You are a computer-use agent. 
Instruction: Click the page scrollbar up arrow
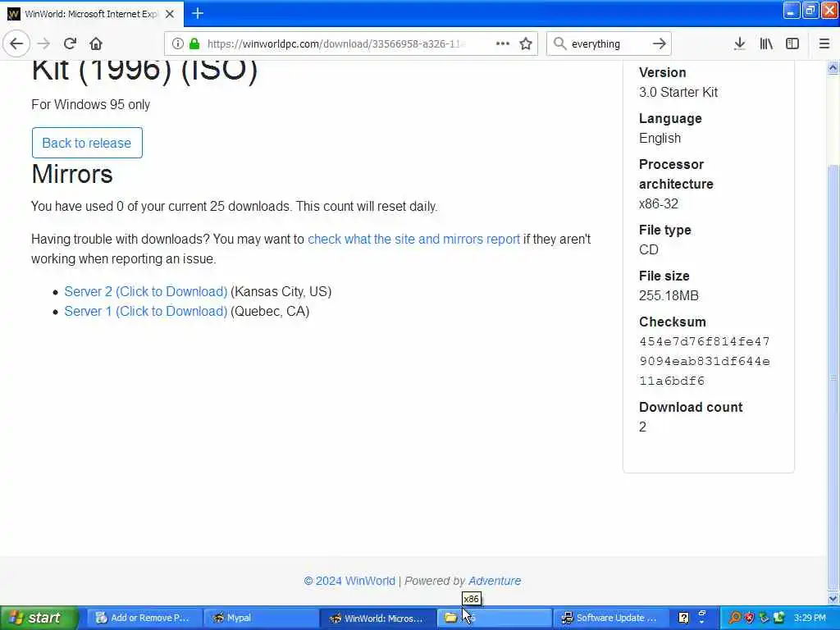pos(833,67)
